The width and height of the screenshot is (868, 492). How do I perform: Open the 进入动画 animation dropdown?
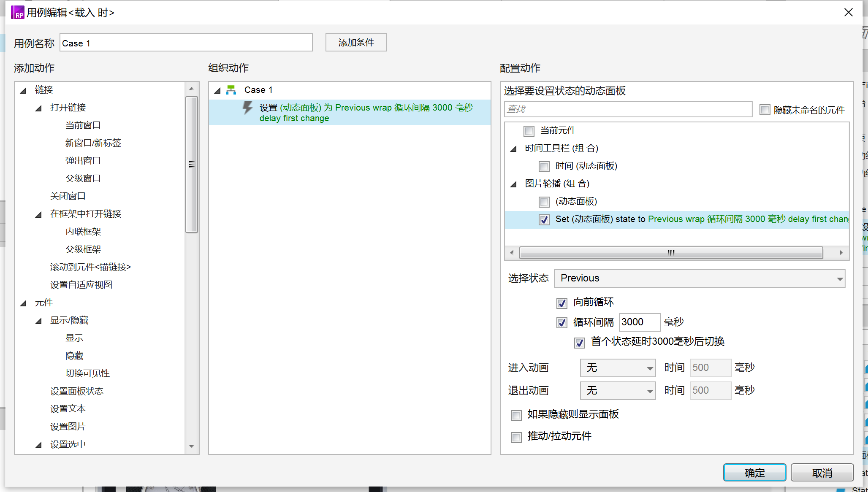[x=617, y=368]
